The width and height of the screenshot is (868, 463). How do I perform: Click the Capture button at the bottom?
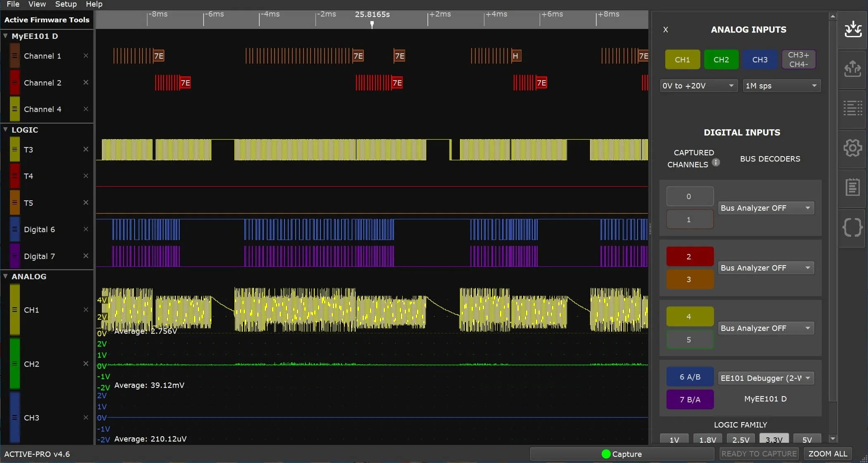pos(622,454)
